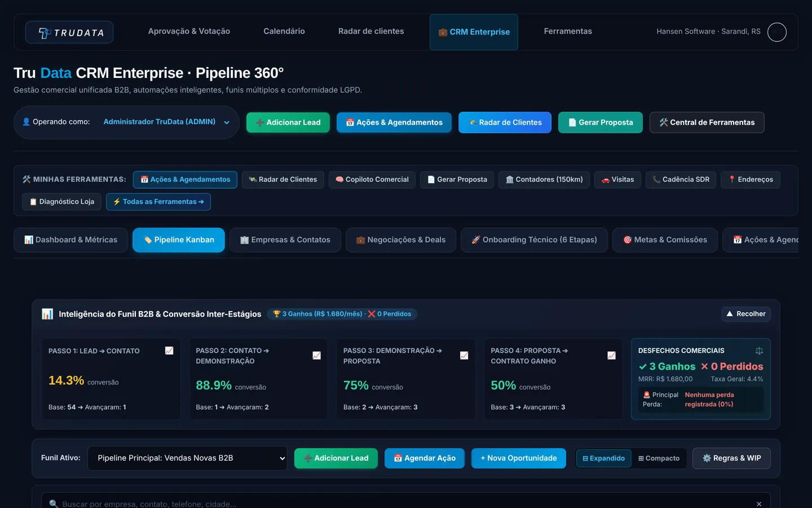Click the scales icon in Desfechos Comerciais
This screenshot has width=812, height=508.
tap(759, 351)
